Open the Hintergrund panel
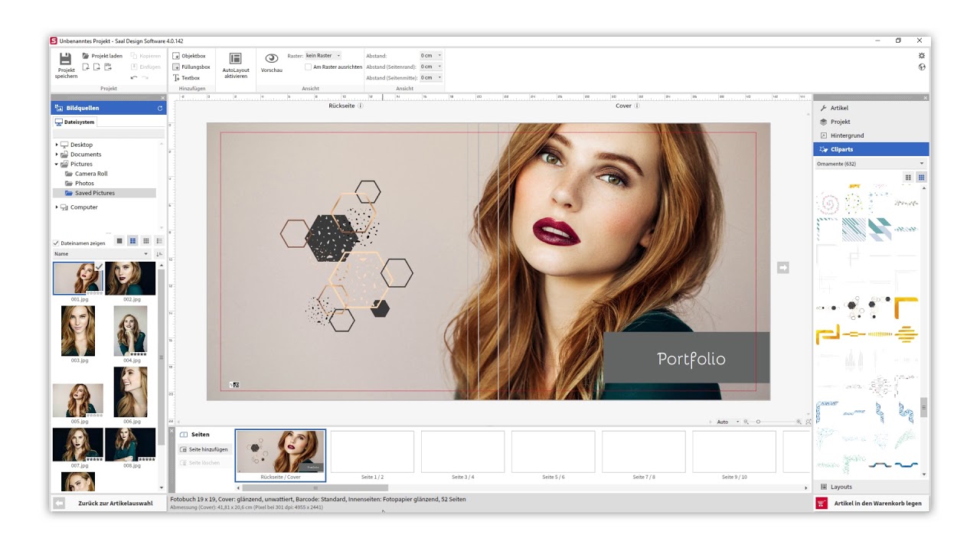This screenshot has width=980, height=551. (871, 135)
